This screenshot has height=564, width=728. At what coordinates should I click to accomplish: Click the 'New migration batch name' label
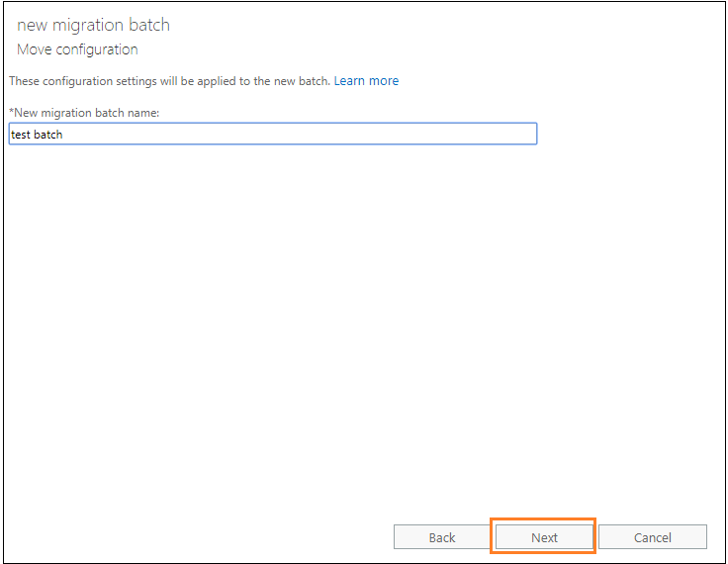point(84,113)
